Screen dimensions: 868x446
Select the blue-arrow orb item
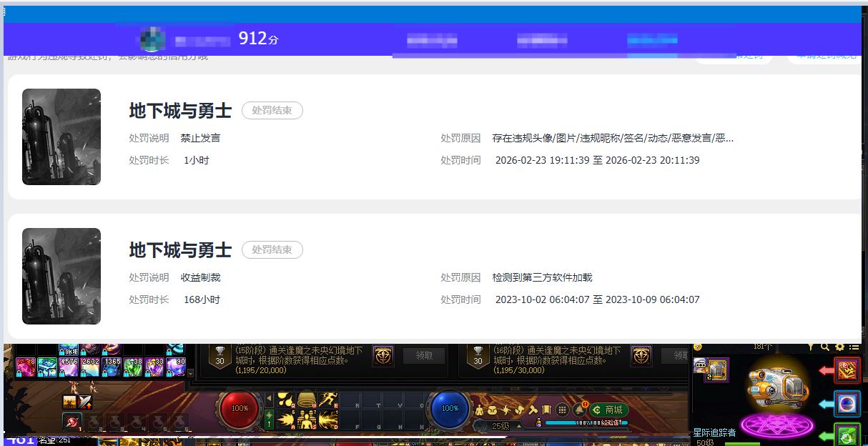point(847,404)
